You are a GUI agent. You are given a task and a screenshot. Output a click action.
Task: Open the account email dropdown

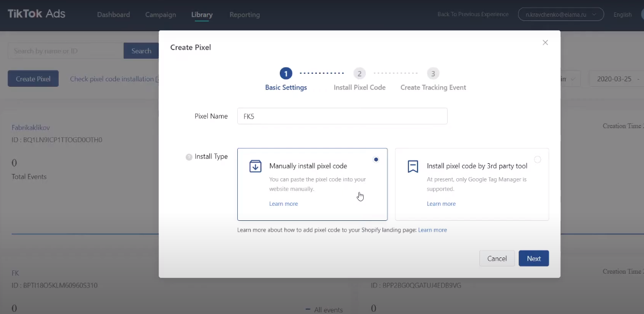coord(561,15)
